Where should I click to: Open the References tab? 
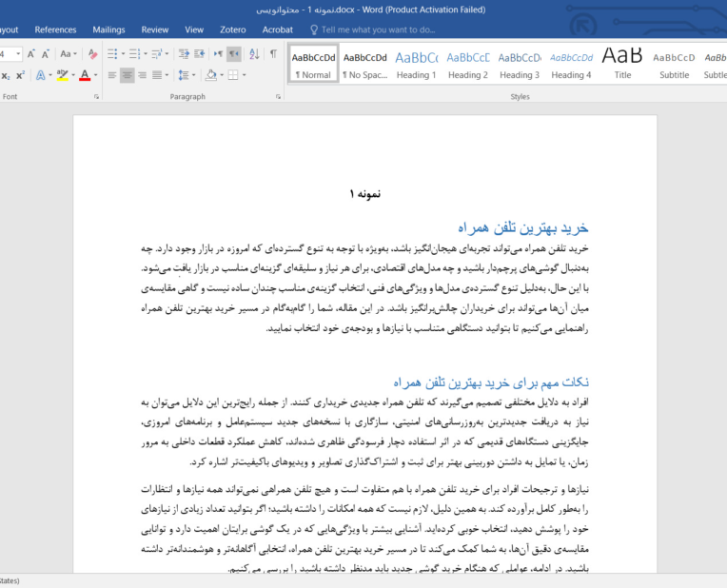point(55,29)
